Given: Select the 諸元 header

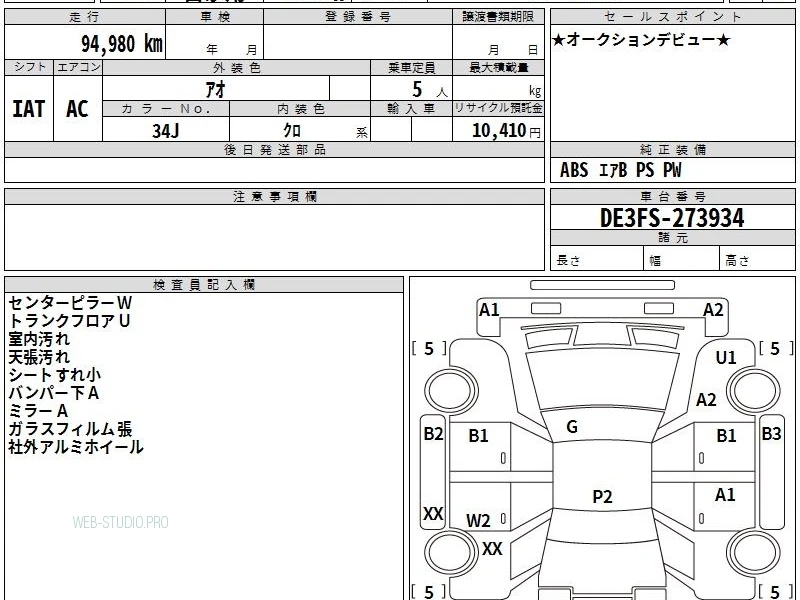Looking at the screenshot, I should [x=672, y=238].
